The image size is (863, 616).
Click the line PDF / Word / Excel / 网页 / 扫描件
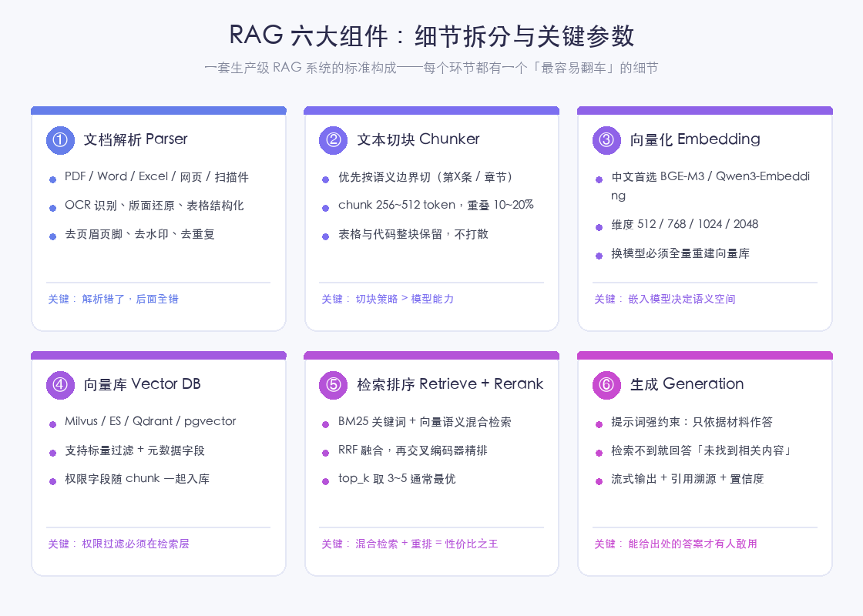(156, 176)
